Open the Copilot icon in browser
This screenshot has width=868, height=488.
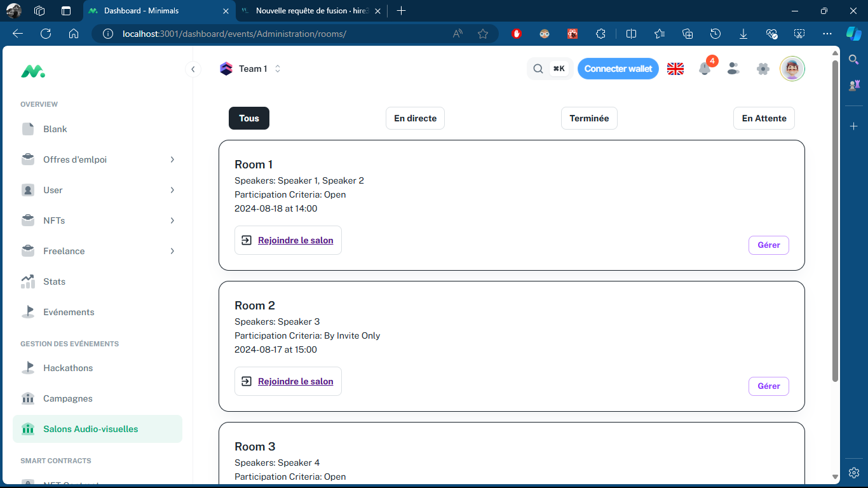pyautogui.click(x=853, y=34)
